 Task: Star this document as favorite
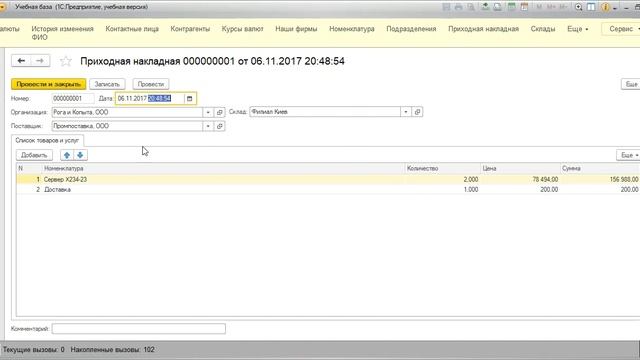pos(66,61)
